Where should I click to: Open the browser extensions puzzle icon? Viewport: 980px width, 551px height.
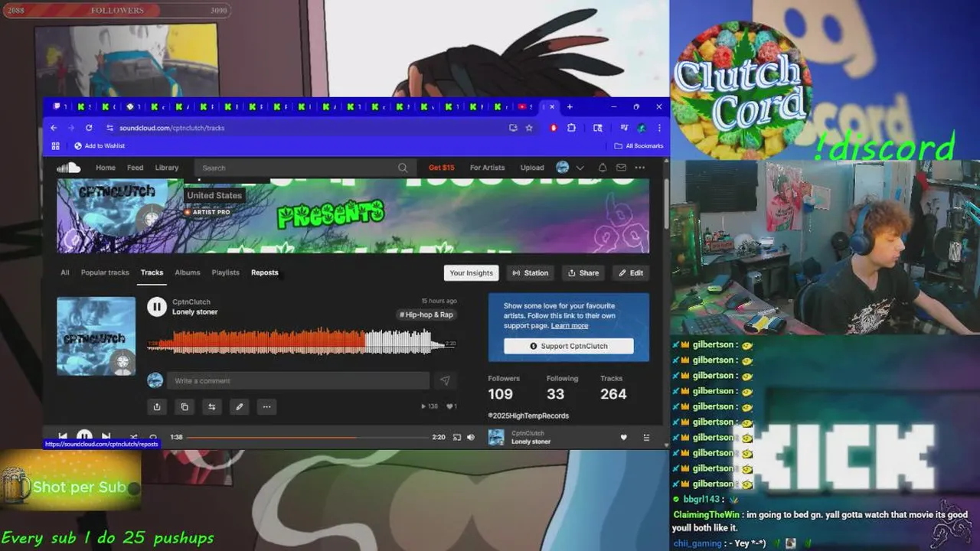pos(571,128)
